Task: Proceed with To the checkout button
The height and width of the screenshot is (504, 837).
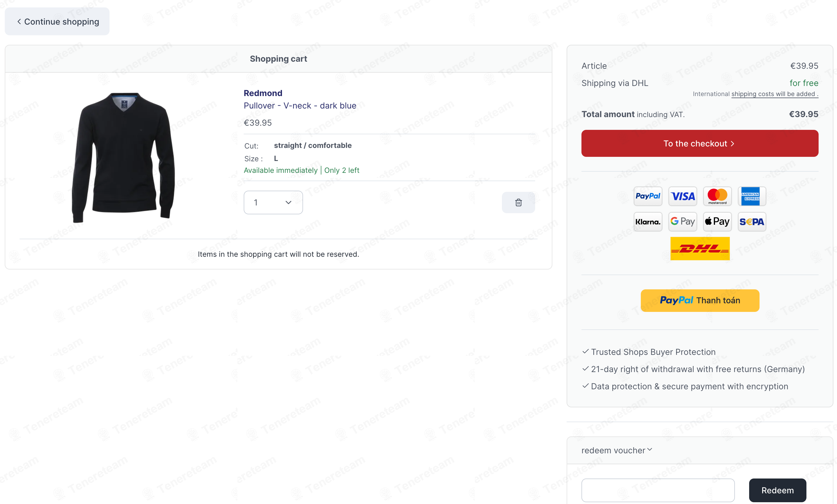Action: (700, 143)
